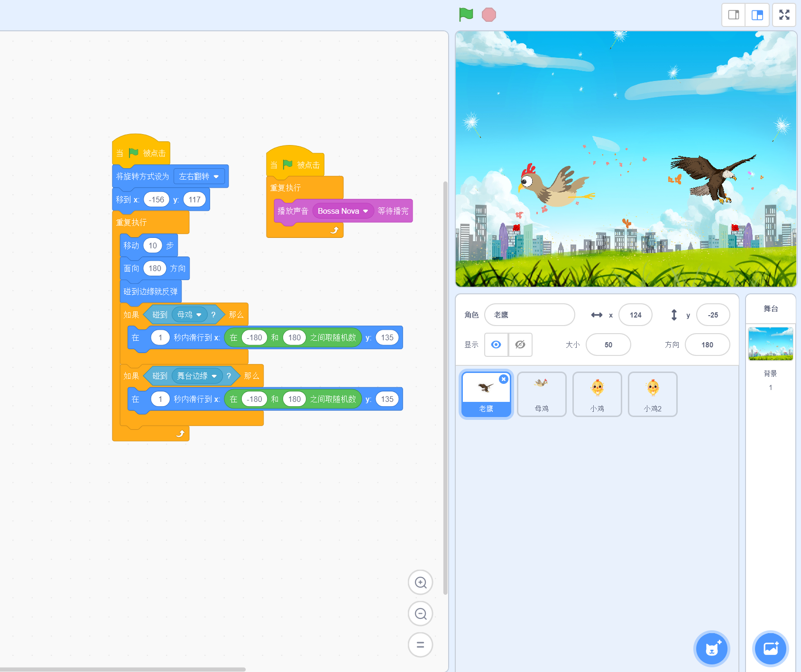
Task: Open the choose a sprite button
Action: coord(711,648)
